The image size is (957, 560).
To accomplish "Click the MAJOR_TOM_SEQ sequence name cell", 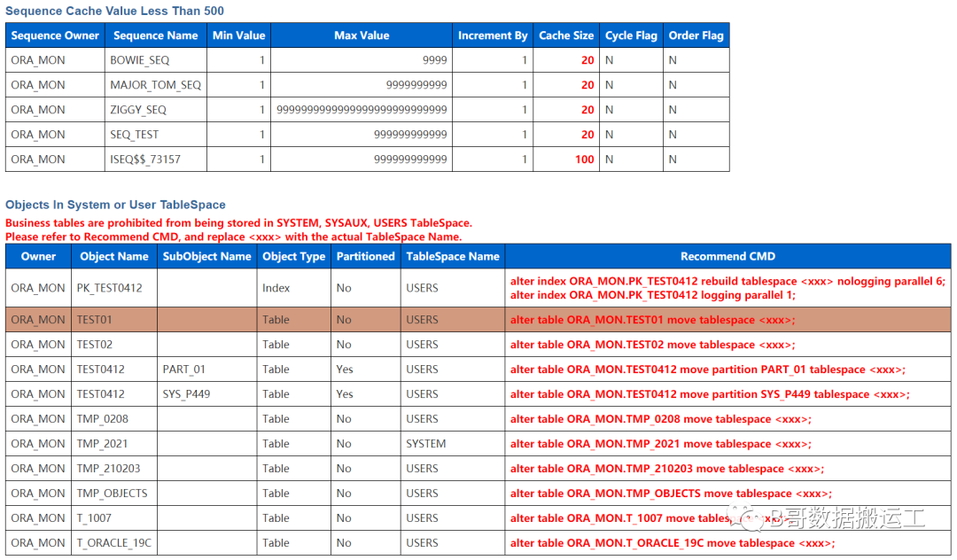I will point(156,85).
